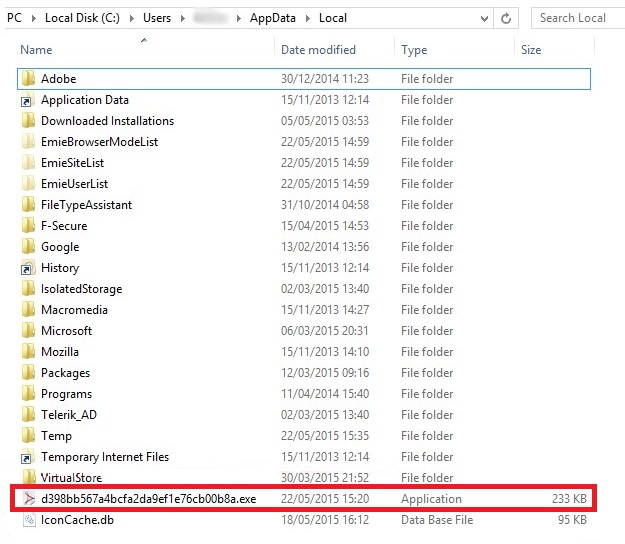Click the refresh button beside address bar

[x=507, y=18]
